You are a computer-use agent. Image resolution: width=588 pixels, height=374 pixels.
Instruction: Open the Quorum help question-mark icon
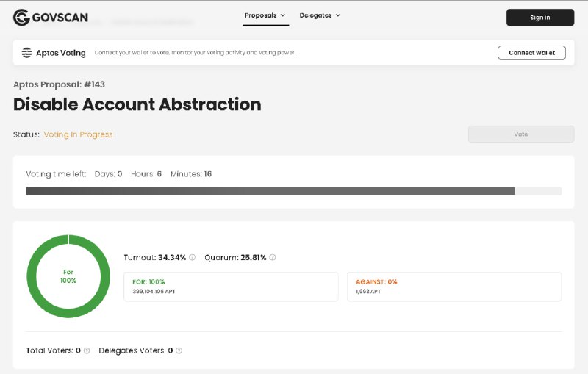tap(273, 257)
